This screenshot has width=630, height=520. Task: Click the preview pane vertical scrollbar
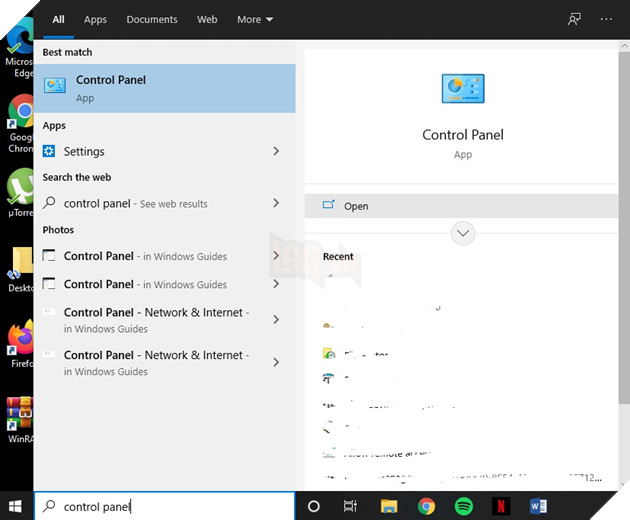point(624,227)
